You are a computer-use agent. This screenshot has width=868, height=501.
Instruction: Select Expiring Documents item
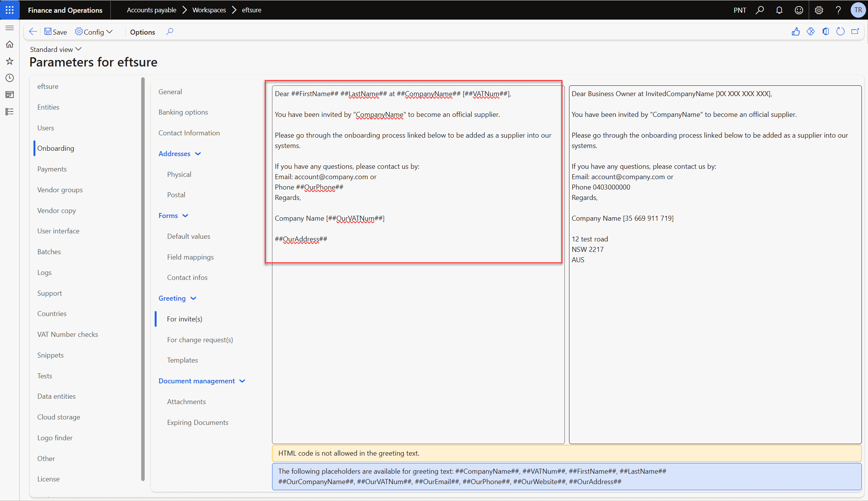tap(198, 423)
